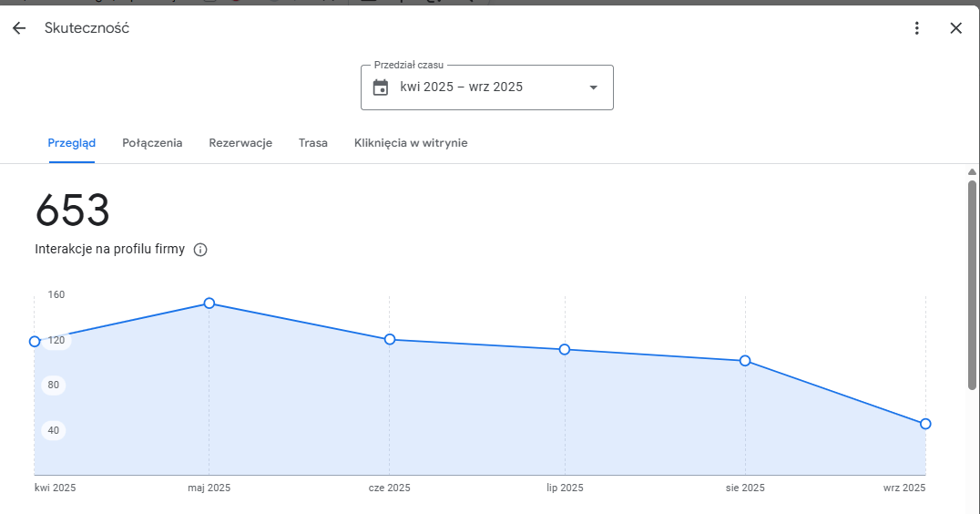
Task: Select the cze 2025 chart point
Action: (390, 339)
